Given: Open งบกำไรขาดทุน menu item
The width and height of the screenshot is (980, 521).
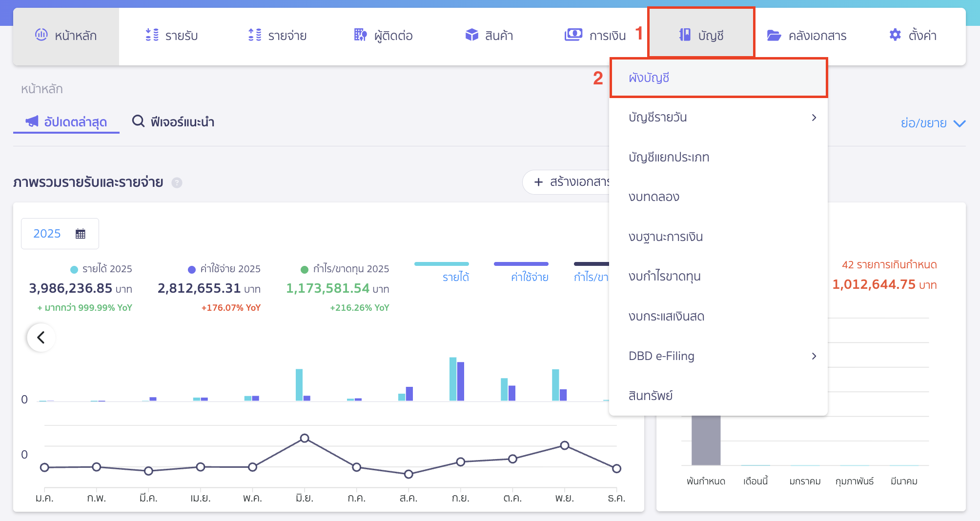Looking at the screenshot, I should tap(664, 277).
